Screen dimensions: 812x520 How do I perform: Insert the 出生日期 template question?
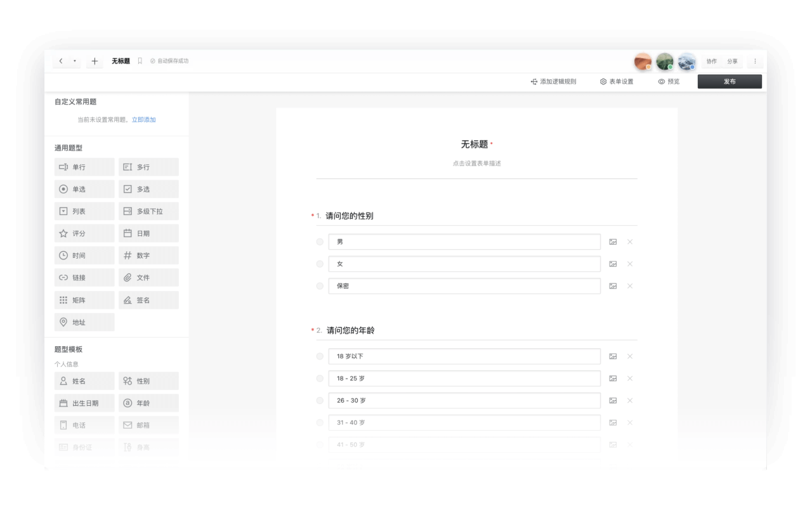[84, 404]
